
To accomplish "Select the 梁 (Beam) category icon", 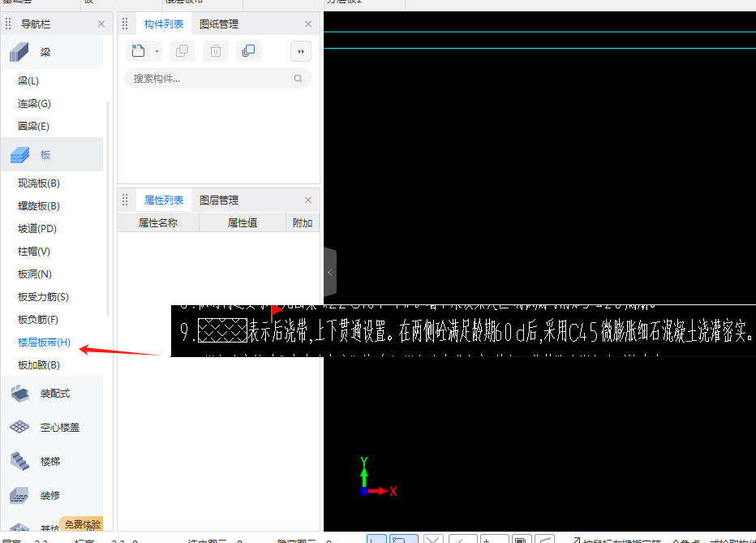I will tap(19, 52).
